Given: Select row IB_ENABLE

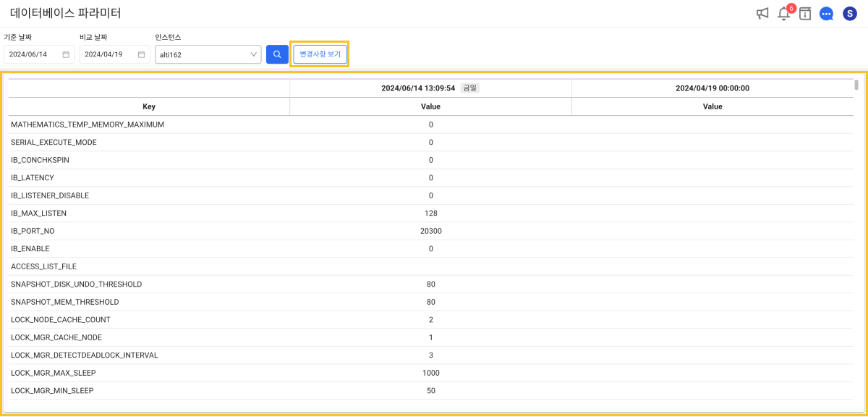Looking at the screenshot, I should (x=431, y=248).
